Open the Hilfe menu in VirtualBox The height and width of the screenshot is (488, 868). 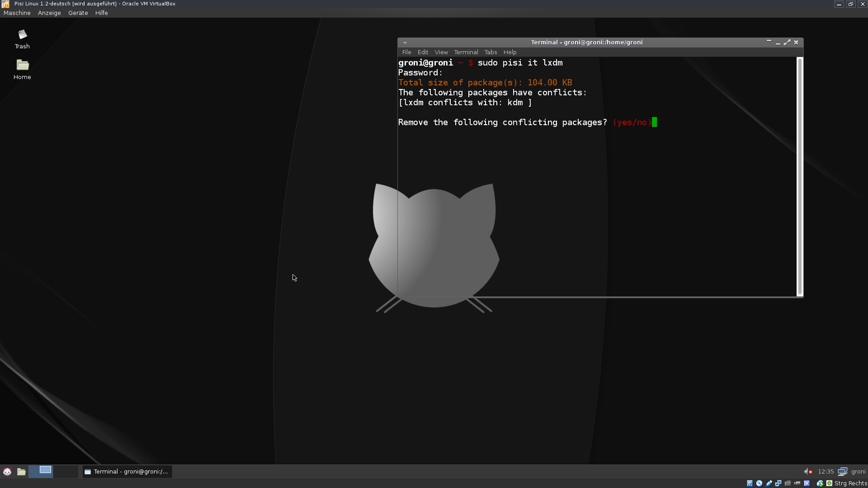pyautogui.click(x=101, y=13)
